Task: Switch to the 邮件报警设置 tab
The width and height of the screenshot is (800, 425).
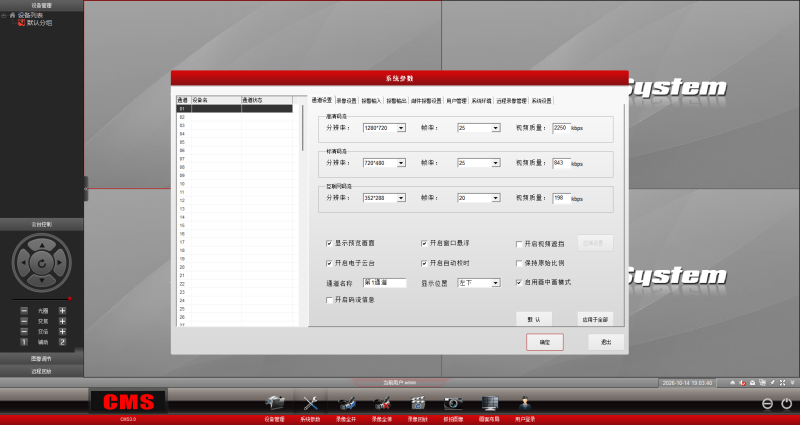Action: [426, 101]
